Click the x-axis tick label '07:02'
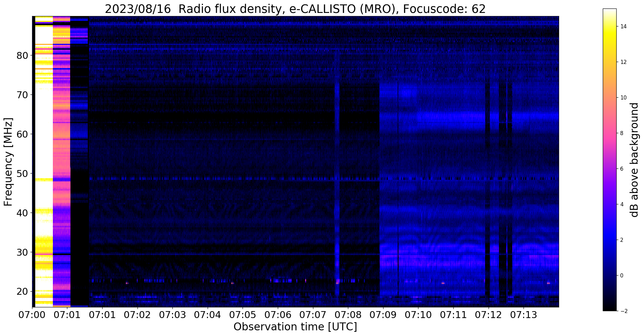Image resolution: width=644 pixels, height=336 pixels. (137, 315)
